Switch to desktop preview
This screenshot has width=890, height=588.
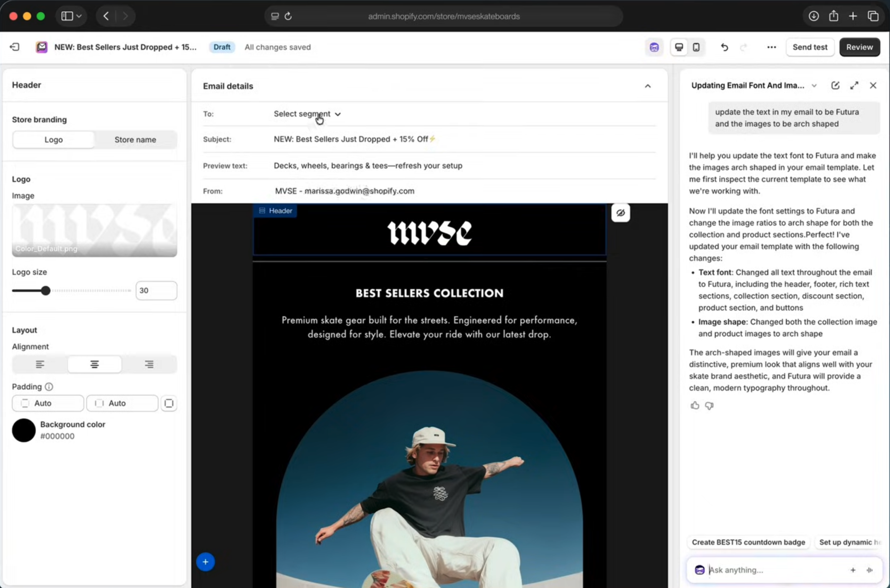[679, 47]
